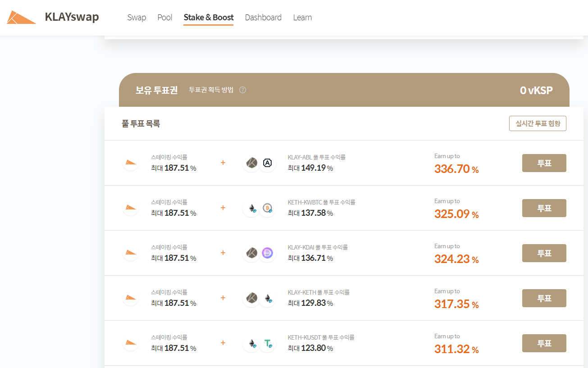Vote on the KLAY-ABL pool
Screen dimensions: 588x368
(x=544, y=163)
